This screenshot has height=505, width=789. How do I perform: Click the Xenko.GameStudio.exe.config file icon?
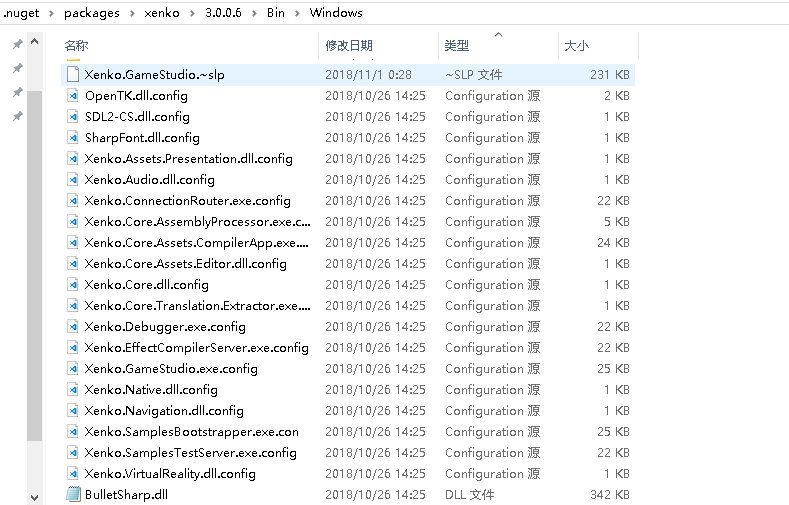pyautogui.click(x=73, y=369)
